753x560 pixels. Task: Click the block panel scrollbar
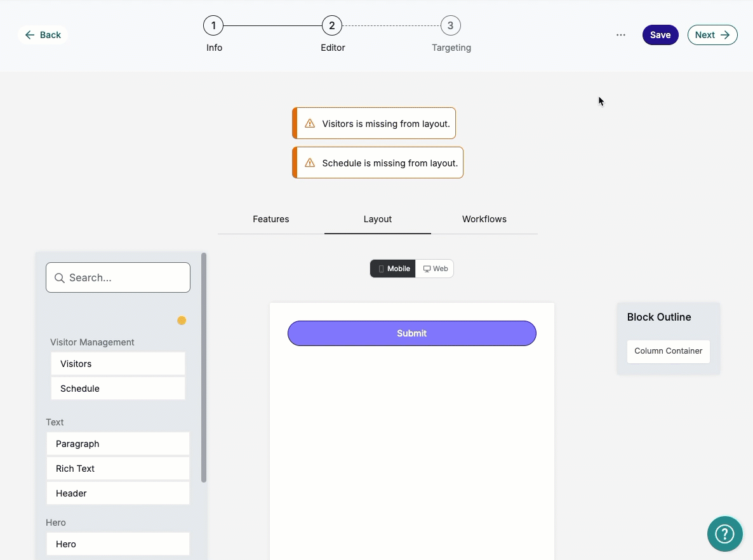[x=204, y=368]
